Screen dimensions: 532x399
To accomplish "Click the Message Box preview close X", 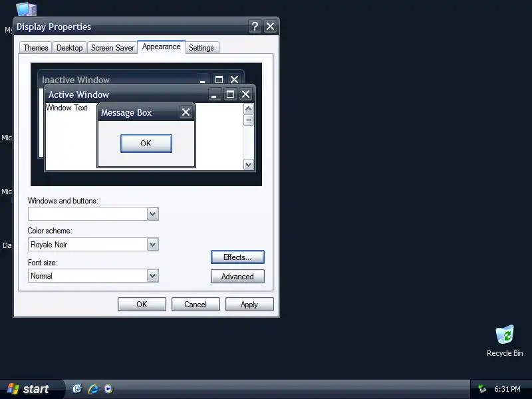I will (x=186, y=112).
